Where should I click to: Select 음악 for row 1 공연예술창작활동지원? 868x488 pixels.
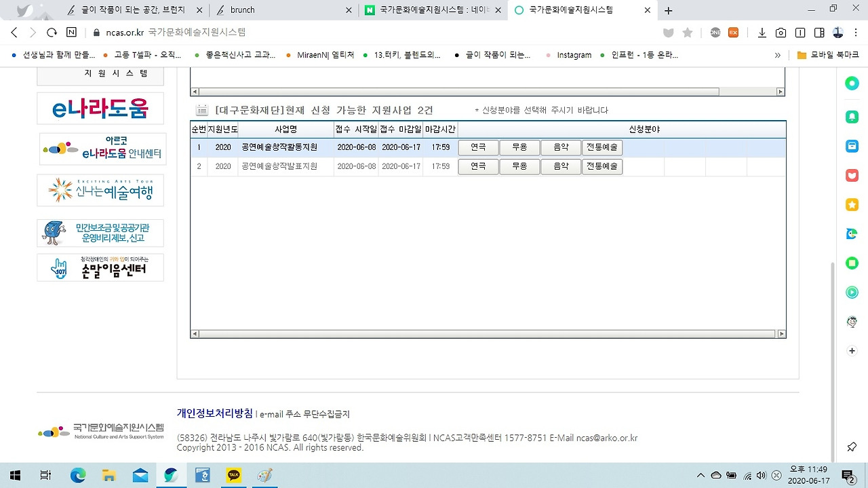561,147
